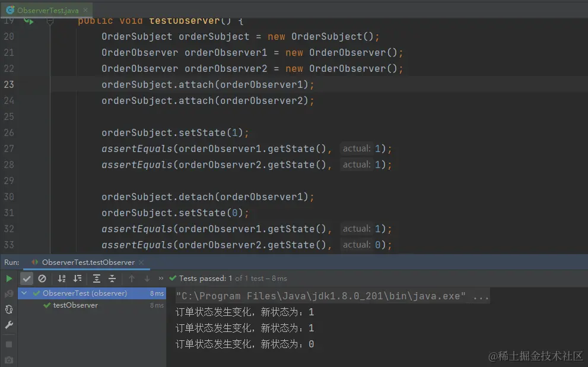
Task: Close the ObserverTest.testObserver run tab
Action: coord(141,262)
